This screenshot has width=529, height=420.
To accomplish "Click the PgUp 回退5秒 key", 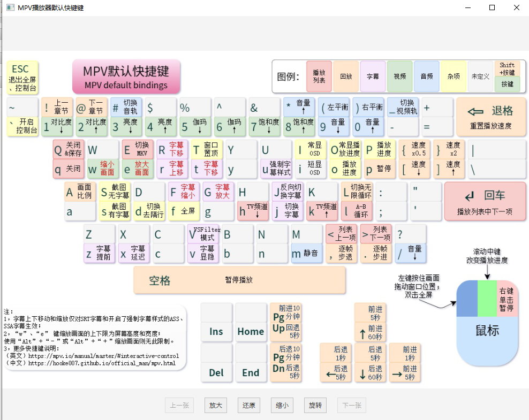I will (x=286, y=332).
